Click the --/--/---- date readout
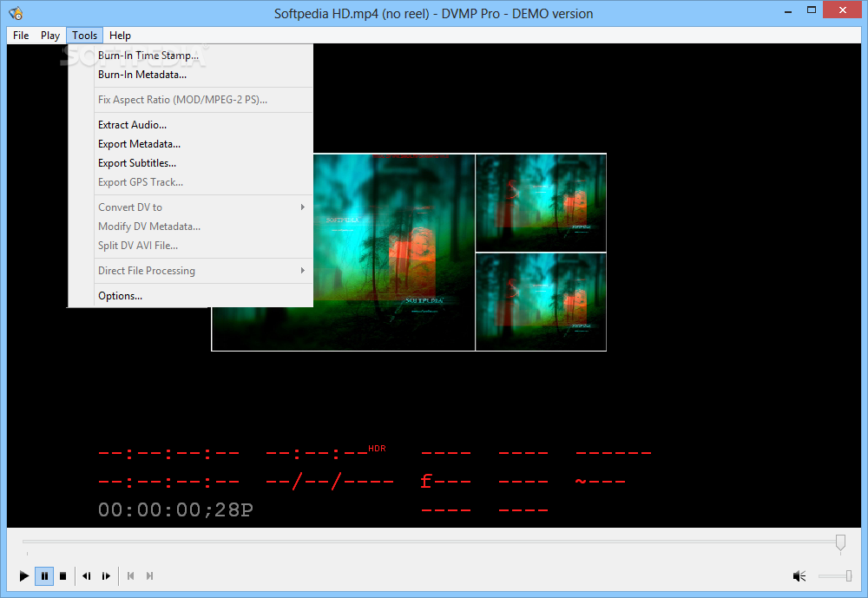The width and height of the screenshot is (868, 598). 330,481
